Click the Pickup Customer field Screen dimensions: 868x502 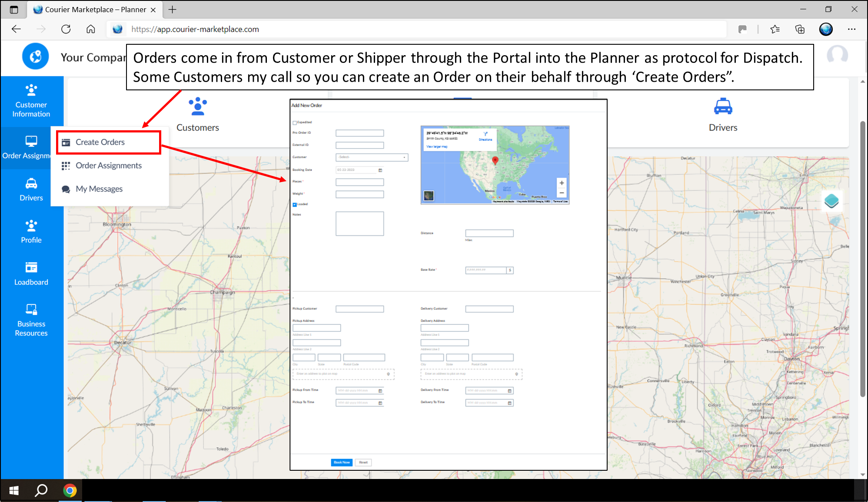359,309
